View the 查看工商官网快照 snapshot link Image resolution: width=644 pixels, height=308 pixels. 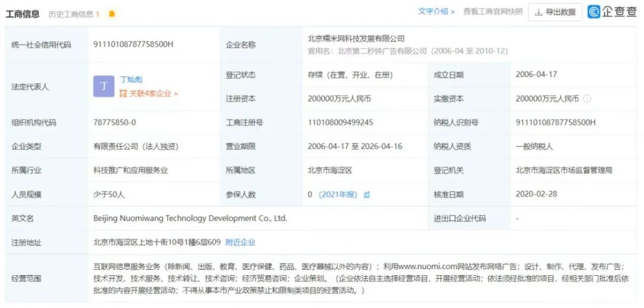click(x=493, y=11)
